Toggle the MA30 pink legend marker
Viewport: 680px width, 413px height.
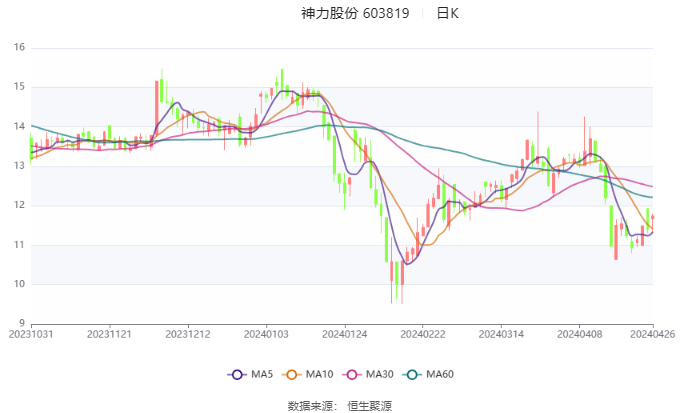tap(352, 374)
